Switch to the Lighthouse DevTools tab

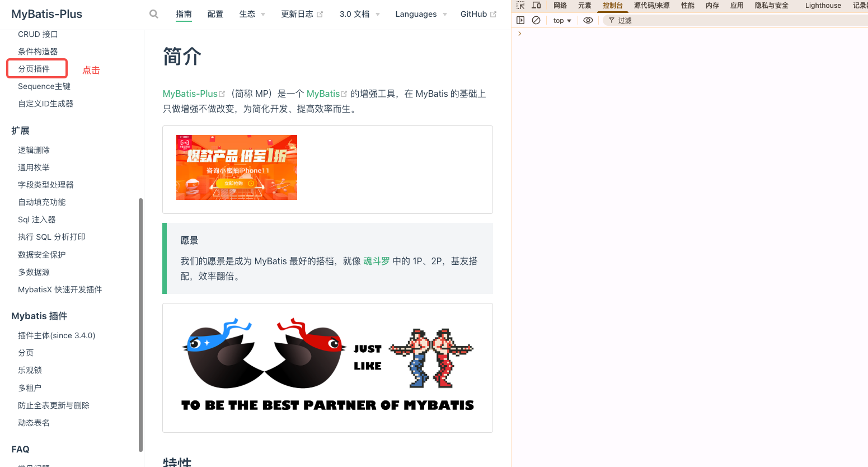coord(823,6)
